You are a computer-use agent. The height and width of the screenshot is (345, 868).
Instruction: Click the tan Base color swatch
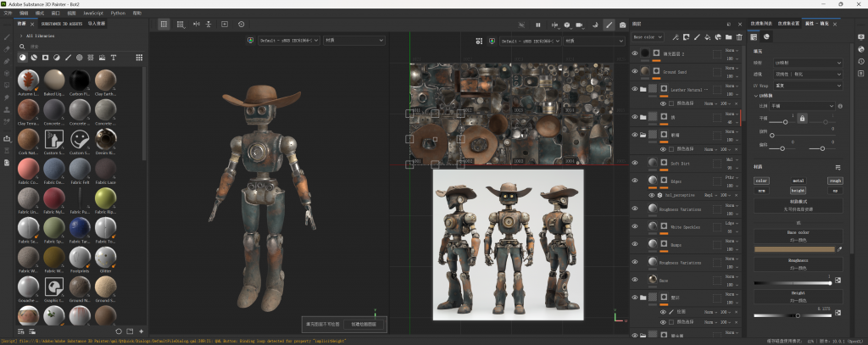(x=793, y=249)
